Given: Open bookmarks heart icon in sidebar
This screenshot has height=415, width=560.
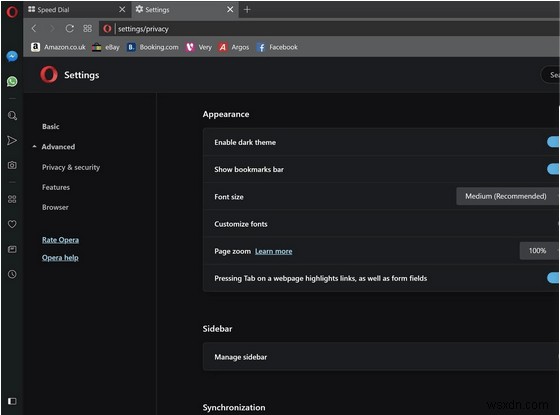Looking at the screenshot, I should click(x=12, y=224).
